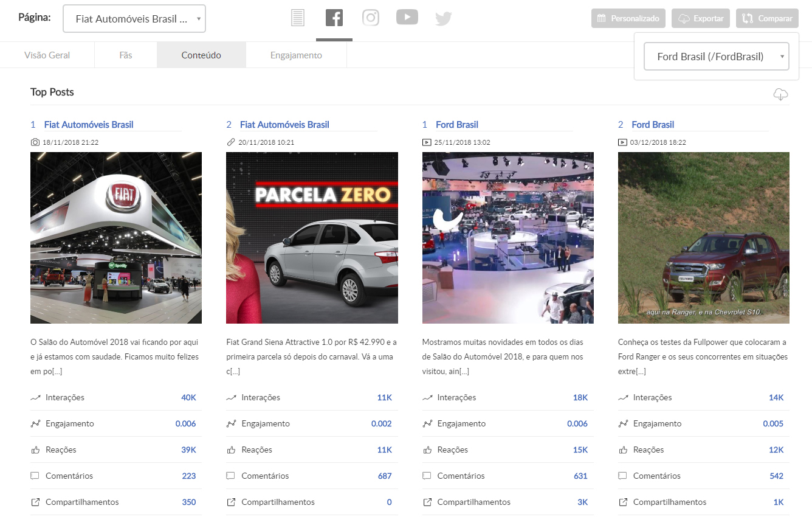Screen dimensions: 812x528
Task: Open the Parcela Zero post thumbnail
Action: point(312,238)
